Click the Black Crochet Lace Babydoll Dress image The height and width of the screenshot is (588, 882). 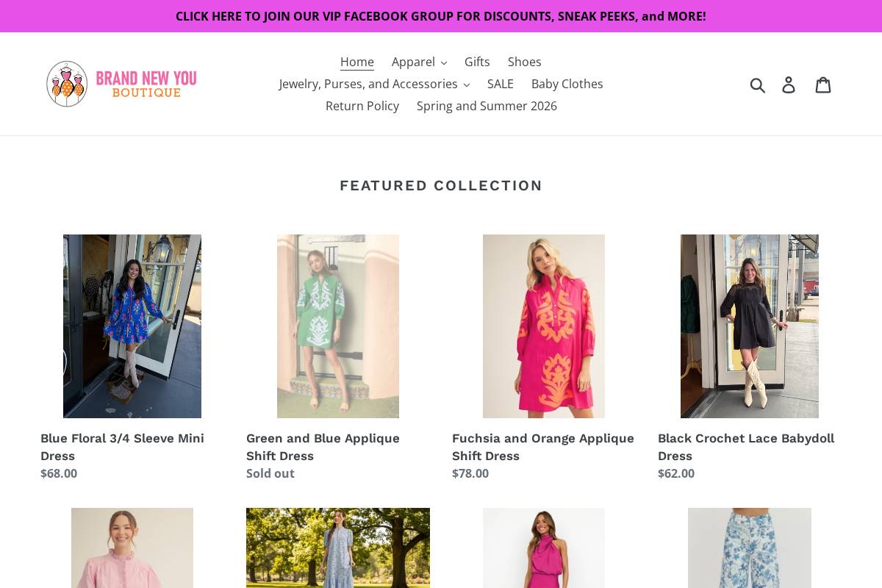point(749,326)
